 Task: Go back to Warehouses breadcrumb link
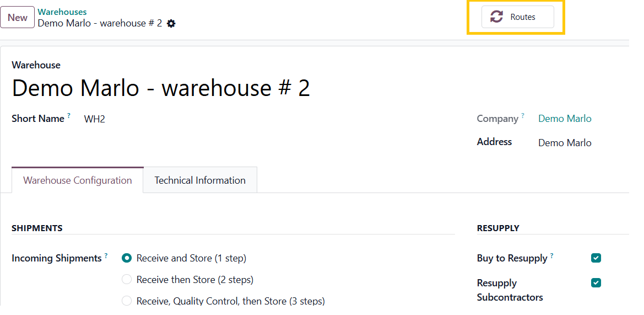[x=62, y=12]
